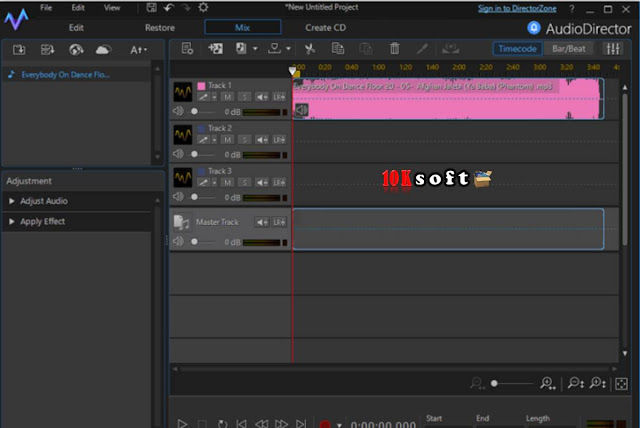
Task: Click Master Track volume slider knob
Action: point(194,242)
